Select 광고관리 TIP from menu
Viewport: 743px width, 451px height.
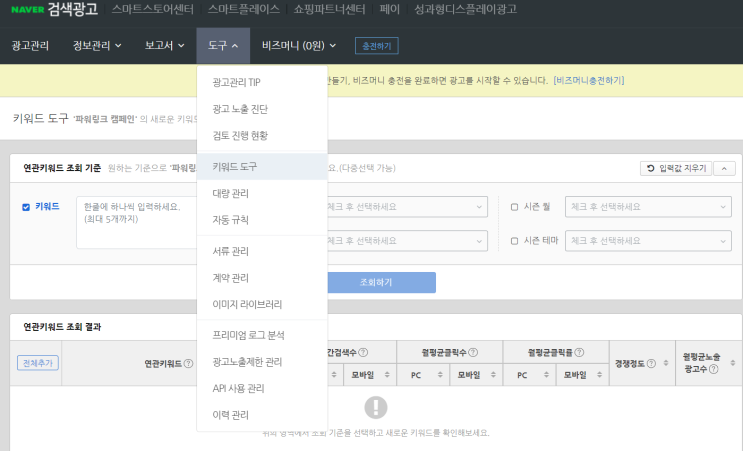point(262,82)
